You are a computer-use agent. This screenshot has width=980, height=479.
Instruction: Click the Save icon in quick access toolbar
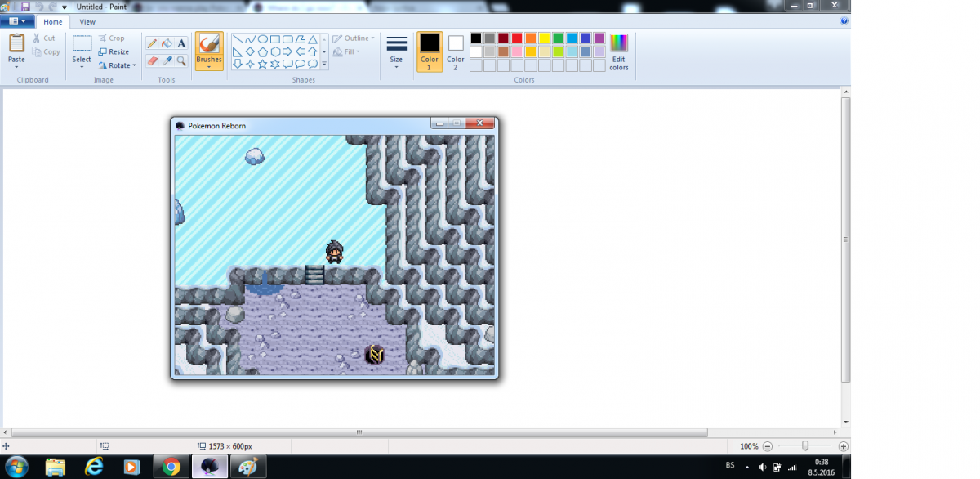tap(25, 7)
